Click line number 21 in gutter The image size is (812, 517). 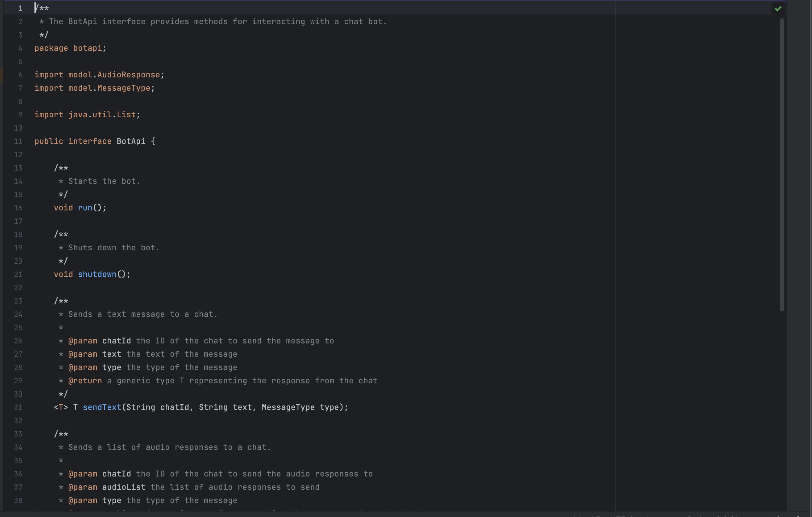click(18, 274)
